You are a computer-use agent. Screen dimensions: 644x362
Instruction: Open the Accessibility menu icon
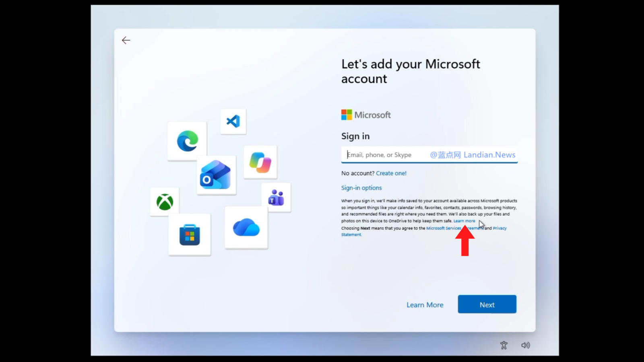504,345
